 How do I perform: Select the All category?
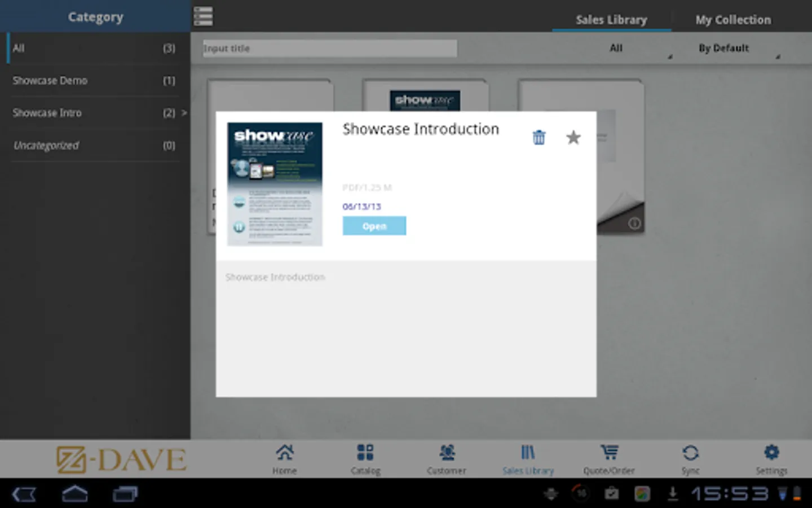[94, 49]
